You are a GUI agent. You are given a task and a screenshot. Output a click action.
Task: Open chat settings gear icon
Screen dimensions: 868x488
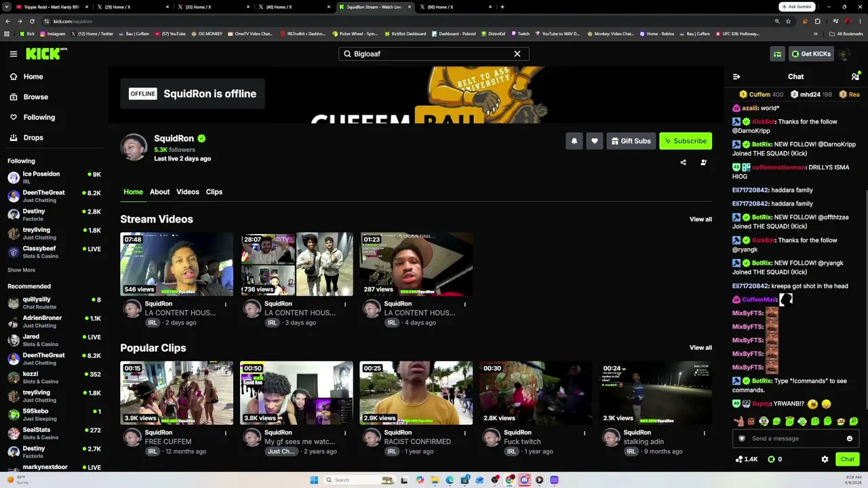click(825, 460)
